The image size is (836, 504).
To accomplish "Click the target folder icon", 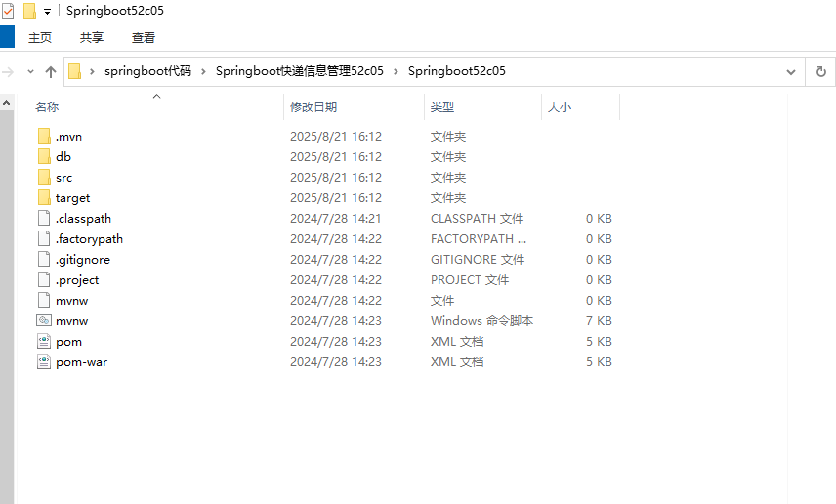I will 44,197.
